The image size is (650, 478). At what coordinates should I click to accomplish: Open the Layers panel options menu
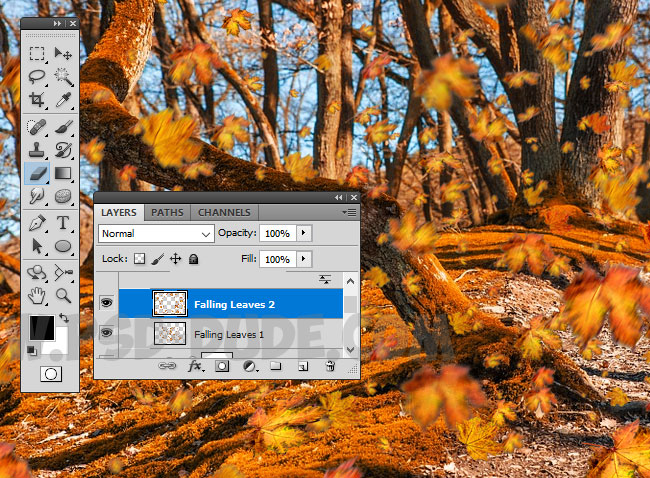tap(348, 212)
